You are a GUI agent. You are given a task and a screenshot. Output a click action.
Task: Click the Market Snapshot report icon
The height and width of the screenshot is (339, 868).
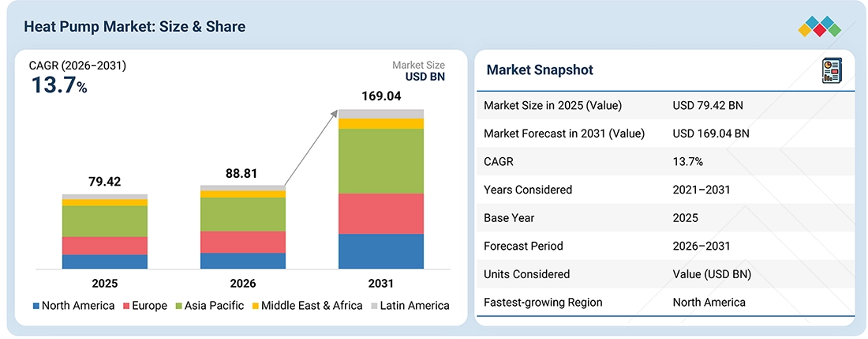831,71
